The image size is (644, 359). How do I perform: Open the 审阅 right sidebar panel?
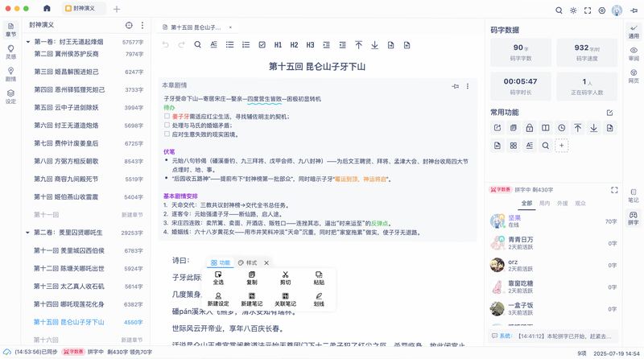pyautogui.click(x=634, y=54)
